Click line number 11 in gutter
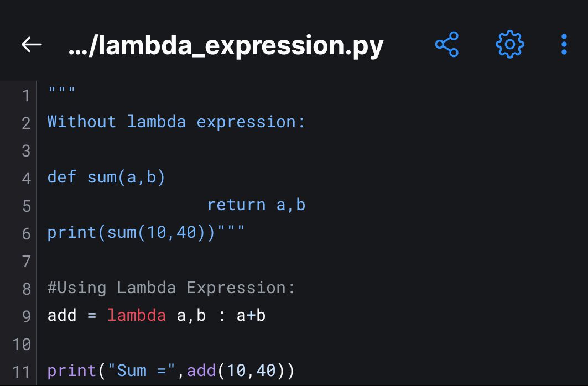This screenshot has height=386, width=588. (22, 372)
